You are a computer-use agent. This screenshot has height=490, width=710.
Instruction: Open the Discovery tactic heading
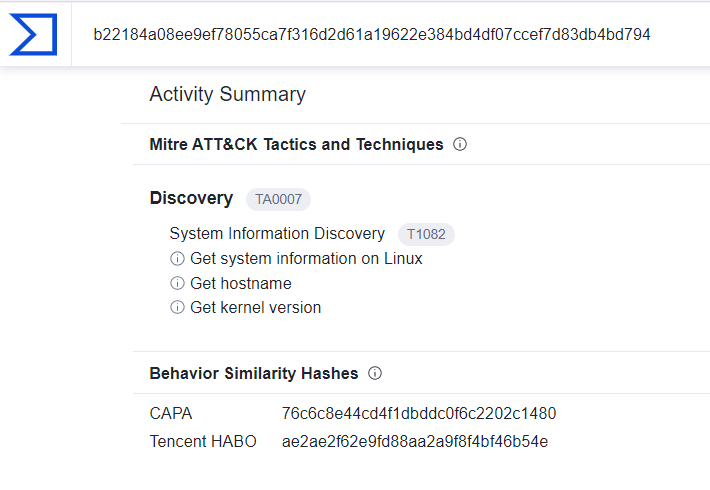[x=191, y=198]
